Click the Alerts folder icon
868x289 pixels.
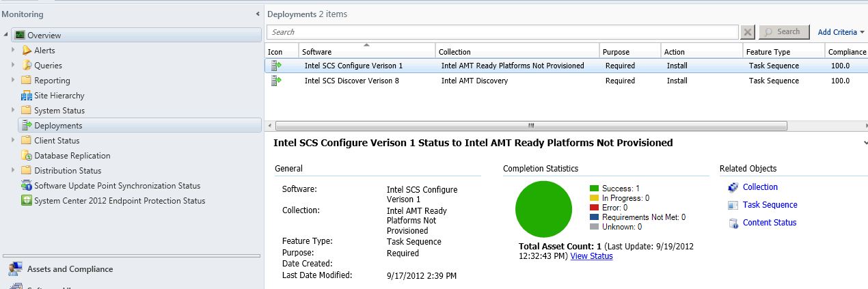tap(27, 51)
